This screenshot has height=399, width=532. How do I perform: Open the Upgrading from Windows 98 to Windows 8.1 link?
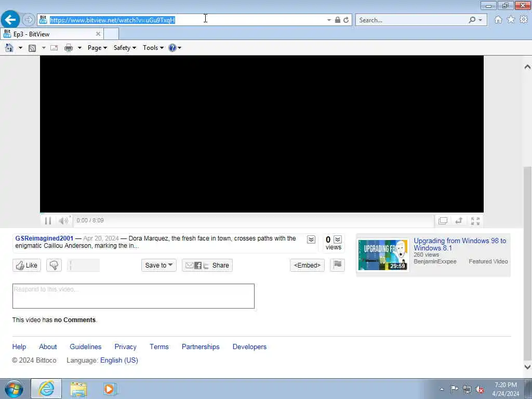tap(460, 244)
